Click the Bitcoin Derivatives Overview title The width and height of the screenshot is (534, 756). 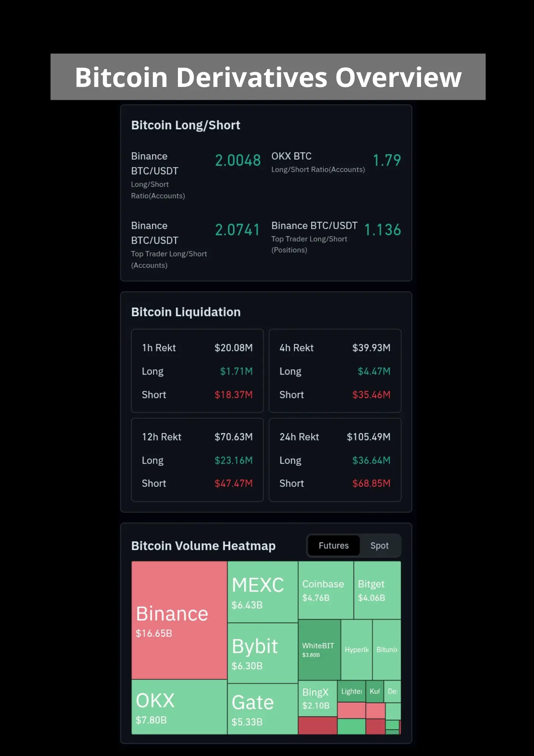(268, 77)
